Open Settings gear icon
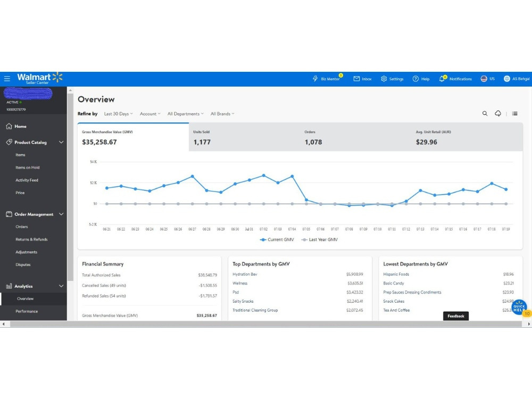This screenshot has height=399, width=532. (384, 79)
